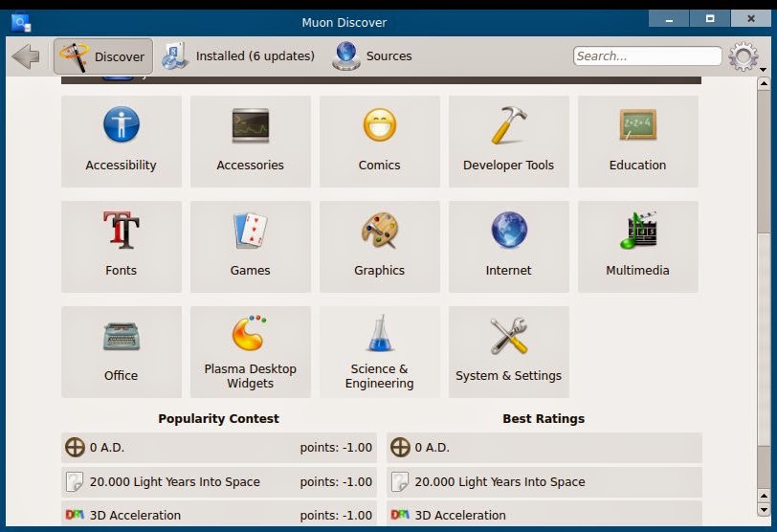777x532 pixels.
Task: Open the Developer Tools hammer icon
Action: pyautogui.click(x=509, y=124)
